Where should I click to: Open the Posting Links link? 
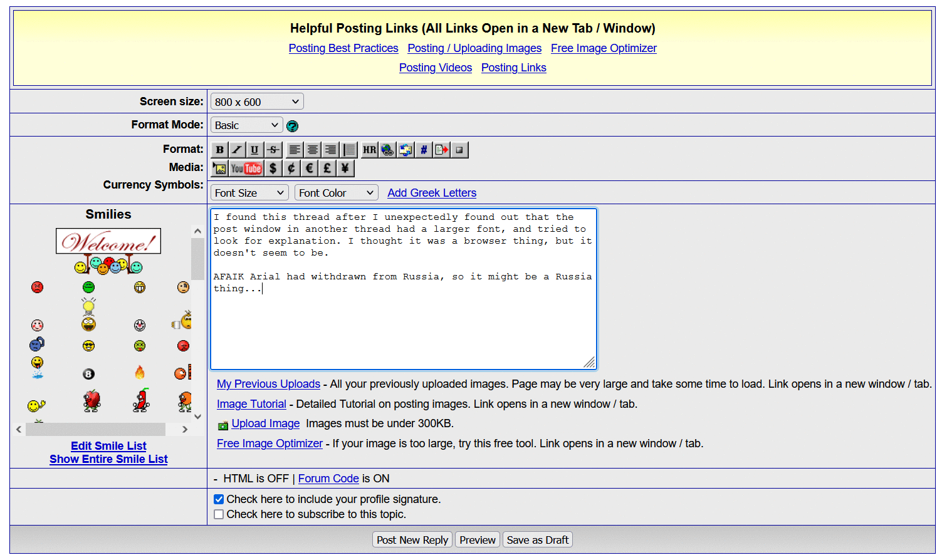click(514, 68)
